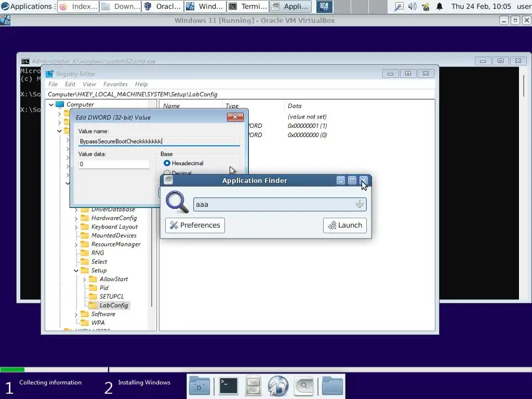
Task: Open Registry Editor View menu
Action: [x=89, y=84]
